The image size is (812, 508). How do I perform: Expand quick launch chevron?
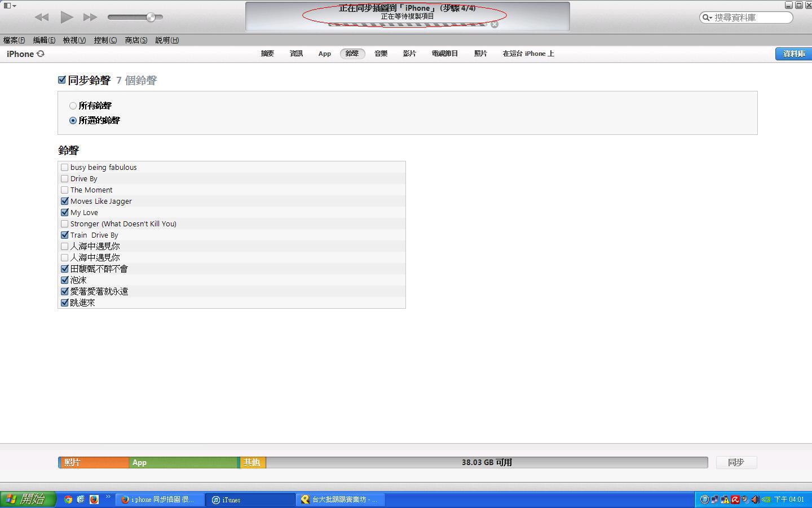[x=108, y=497]
